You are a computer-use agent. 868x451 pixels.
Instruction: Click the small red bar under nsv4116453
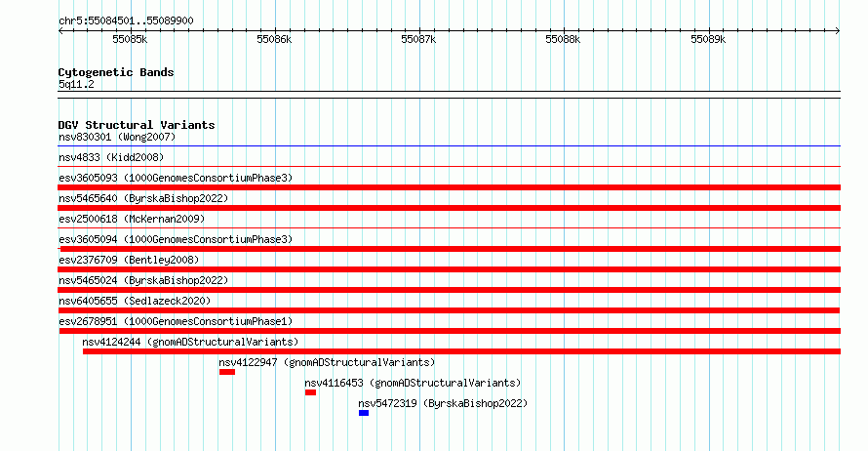click(x=310, y=392)
